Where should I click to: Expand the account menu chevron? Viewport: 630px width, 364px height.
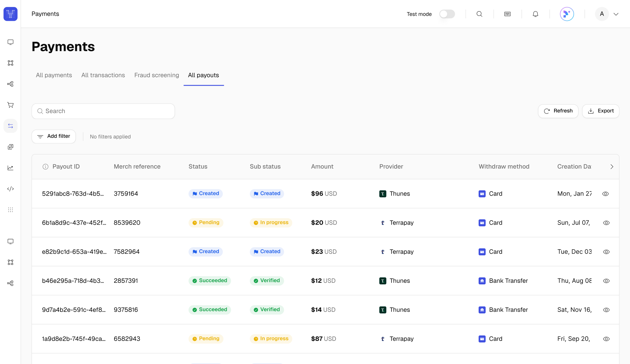point(616,14)
